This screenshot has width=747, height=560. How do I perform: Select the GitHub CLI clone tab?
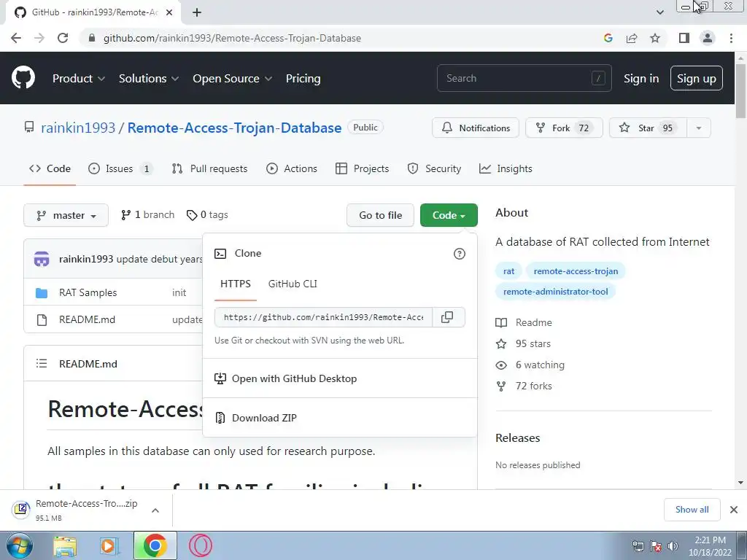[293, 284]
